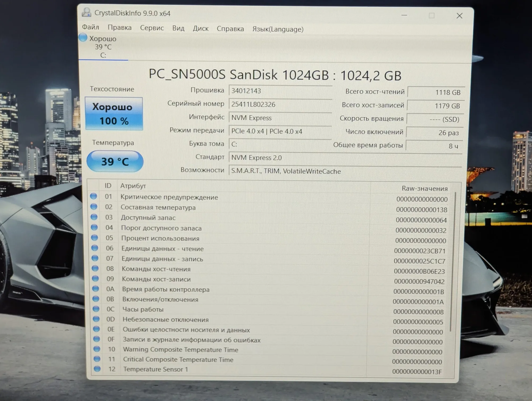Click the Прошивка field 34012143
Image resolution: width=532 pixels, height=401 pixels.
tap(280, 91)
